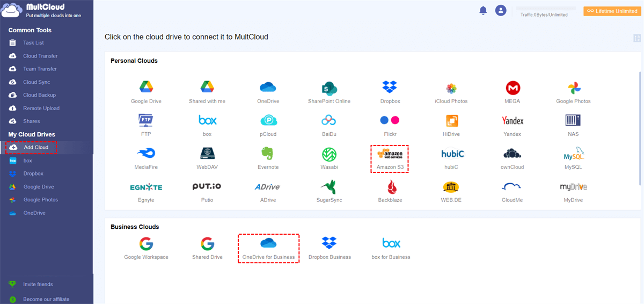Screen dimensions: 644x304
Task: Add the MEGA cloud drive
Action: 513,92
